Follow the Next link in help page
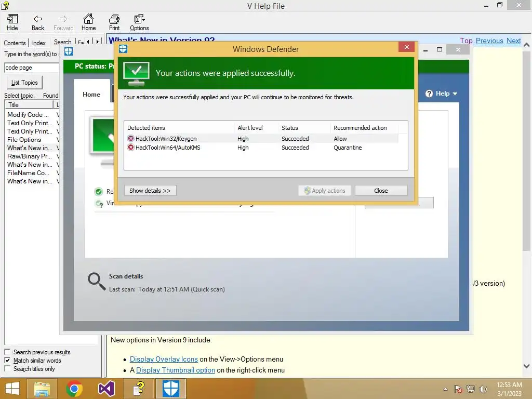 pyautogui.click(x=513, y=41)
